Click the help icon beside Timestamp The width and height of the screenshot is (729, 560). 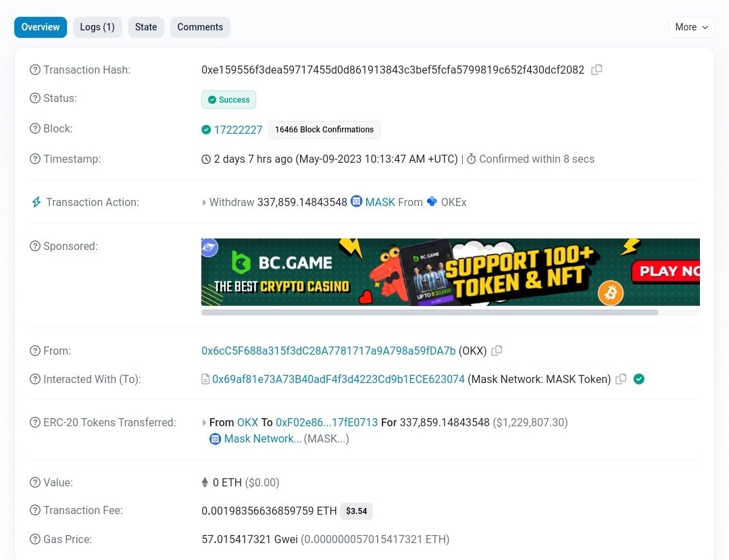click(35, 159)
